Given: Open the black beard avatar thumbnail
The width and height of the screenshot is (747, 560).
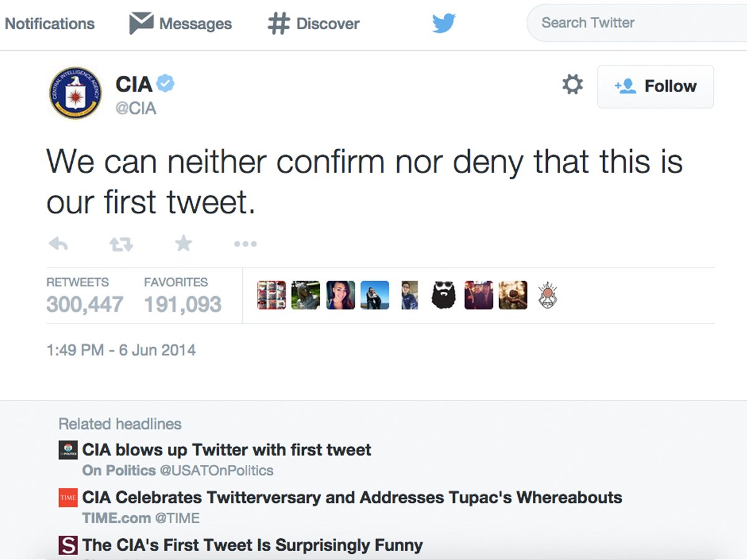Looking at the screenshot, I should [x=443, y=295].
